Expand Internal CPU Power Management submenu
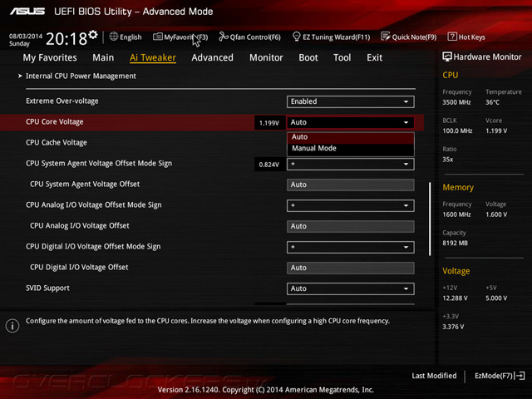The width and height of the screenshot is (532, 399). coord(81,76)
